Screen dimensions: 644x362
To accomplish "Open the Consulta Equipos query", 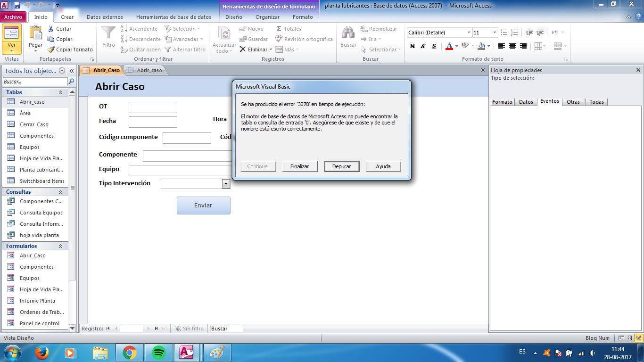I will pyautogui.click(x=41, y=213).
